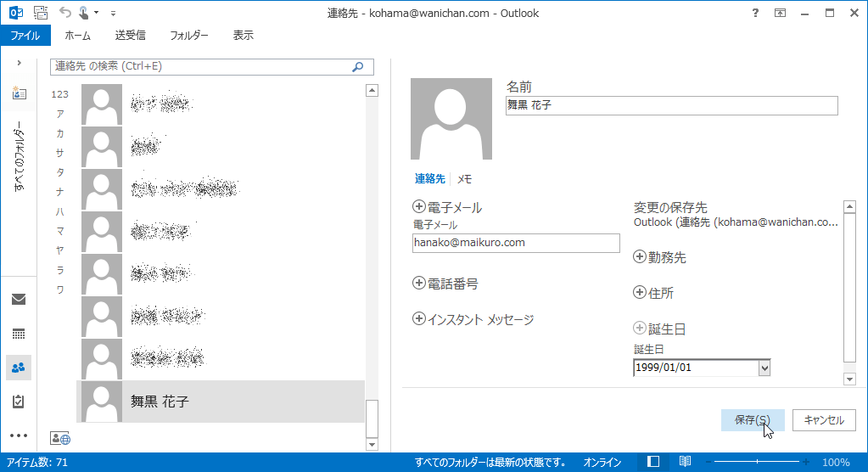This screenshot has height=472, width=868.
Task: Jump to ナ in contact index
Action: (x=59, y=192)
